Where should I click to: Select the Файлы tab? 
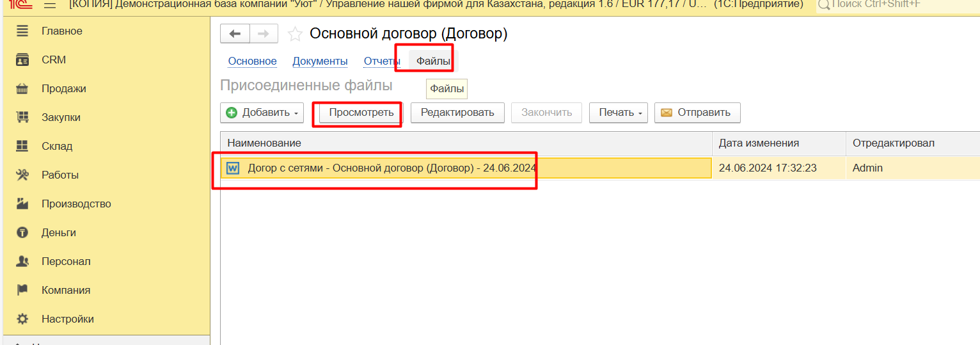click(433, 61)
